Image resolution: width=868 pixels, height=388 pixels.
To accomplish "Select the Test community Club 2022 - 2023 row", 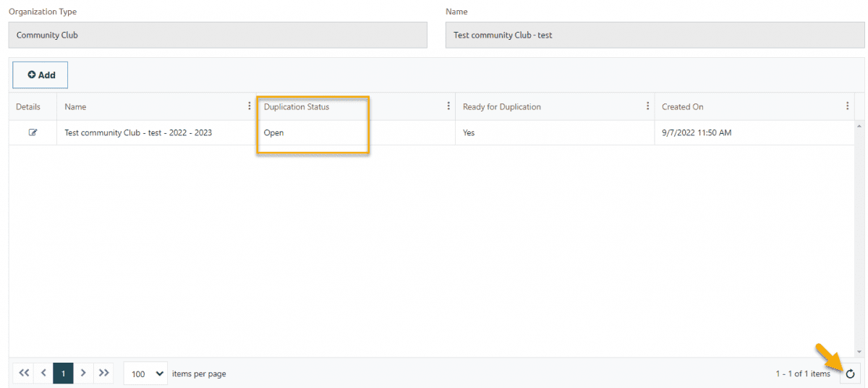I will tap(138, 133).
